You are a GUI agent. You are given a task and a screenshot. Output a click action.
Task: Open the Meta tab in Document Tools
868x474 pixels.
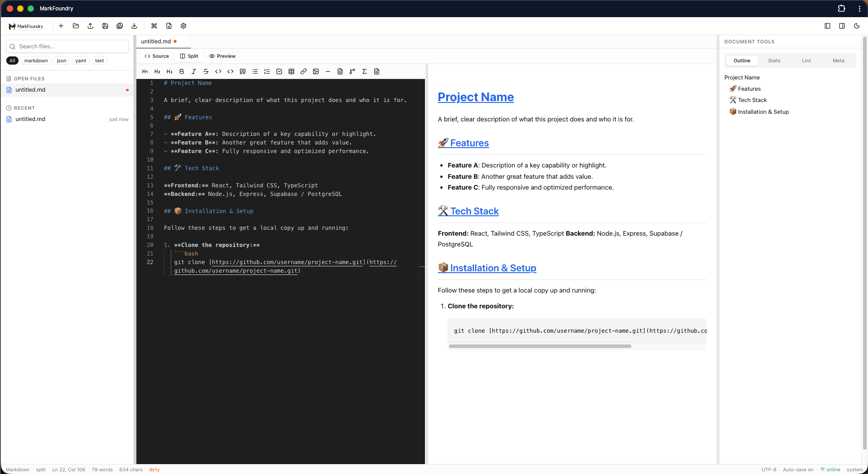[839, 60]
